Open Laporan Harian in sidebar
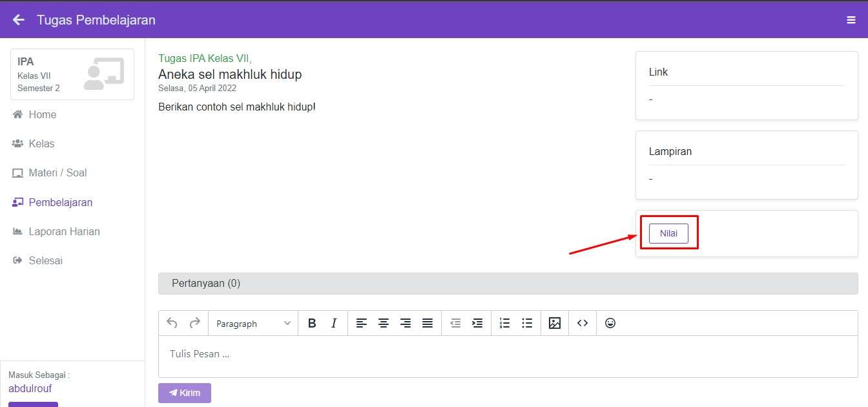This screenshot has width=868, height=407. (64, 231)
